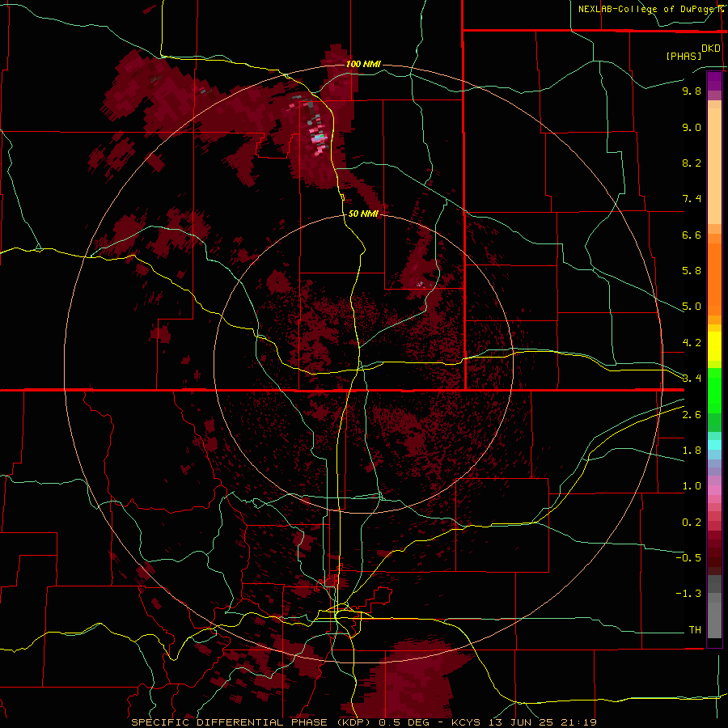Click the SPECIFIC DIFFERENTIAL PHASE (KDP) caption
The width and height of the screenshot is (728, 728).
[x=253, y=722]
